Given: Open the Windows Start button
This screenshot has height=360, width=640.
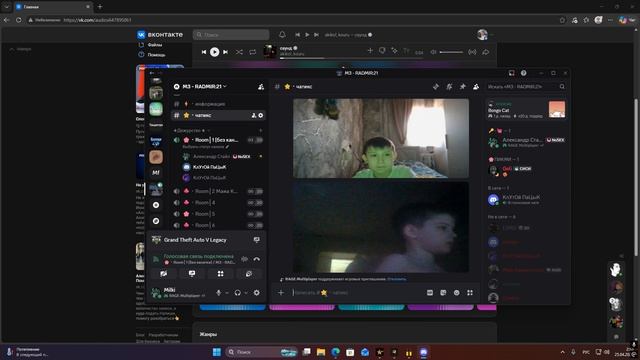Looking at the screenshot, I should tap(217, 352).
